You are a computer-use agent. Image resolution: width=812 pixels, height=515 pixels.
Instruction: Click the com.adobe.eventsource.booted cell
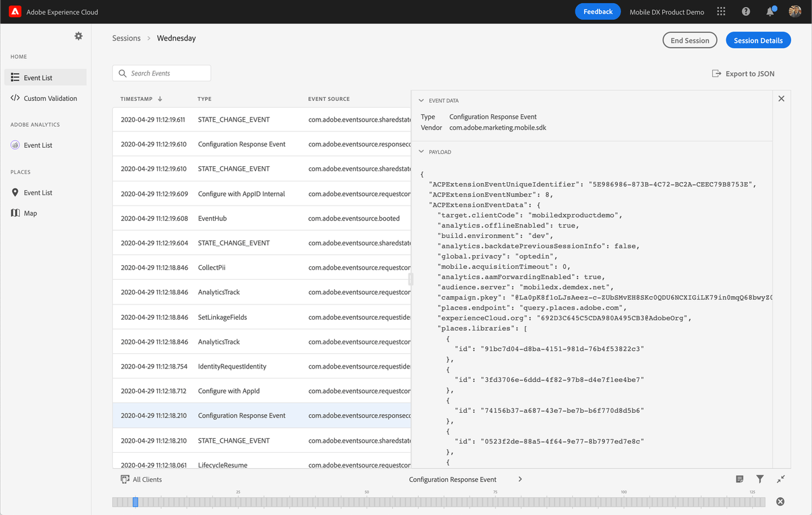[x=354, y=218]
